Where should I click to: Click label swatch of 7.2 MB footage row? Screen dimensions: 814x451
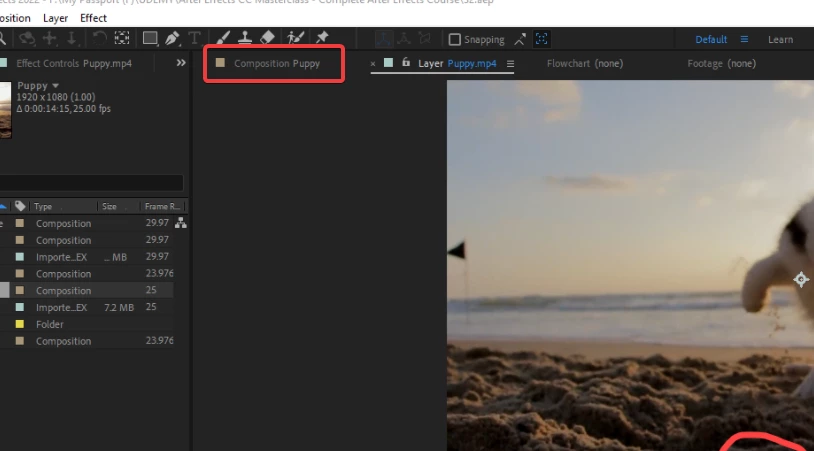20,307
